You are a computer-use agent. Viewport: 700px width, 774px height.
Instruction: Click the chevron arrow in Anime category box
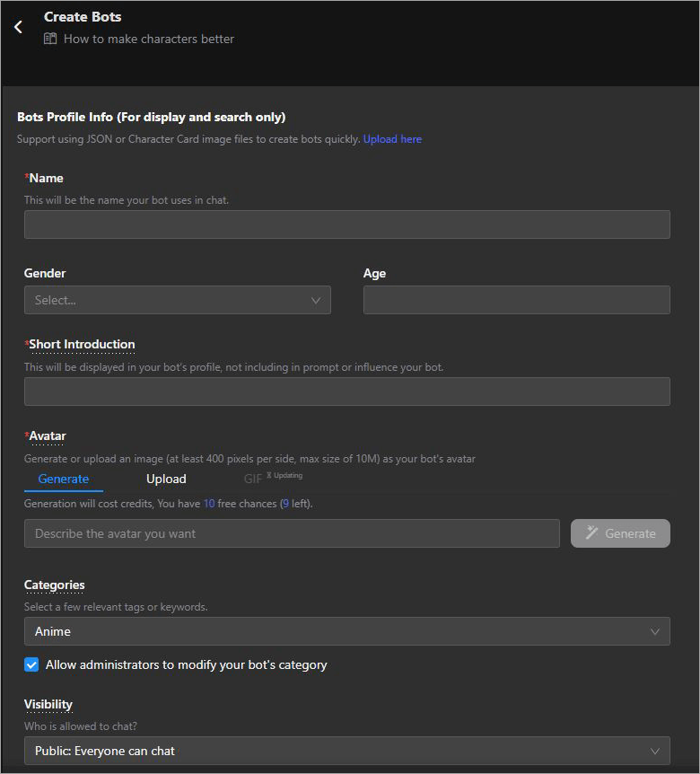[x=655, y=632]
